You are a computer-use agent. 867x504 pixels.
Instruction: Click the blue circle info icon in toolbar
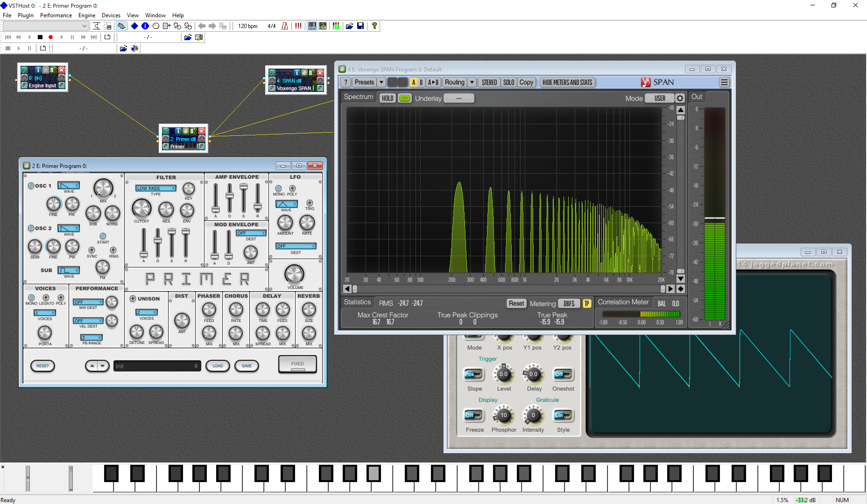tap(145, 26)
